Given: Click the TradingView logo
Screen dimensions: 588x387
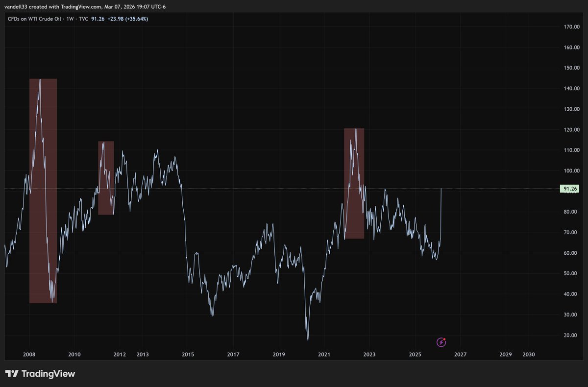Looking at the screenshot, I should pyautogui.click(x=40, y=374).
